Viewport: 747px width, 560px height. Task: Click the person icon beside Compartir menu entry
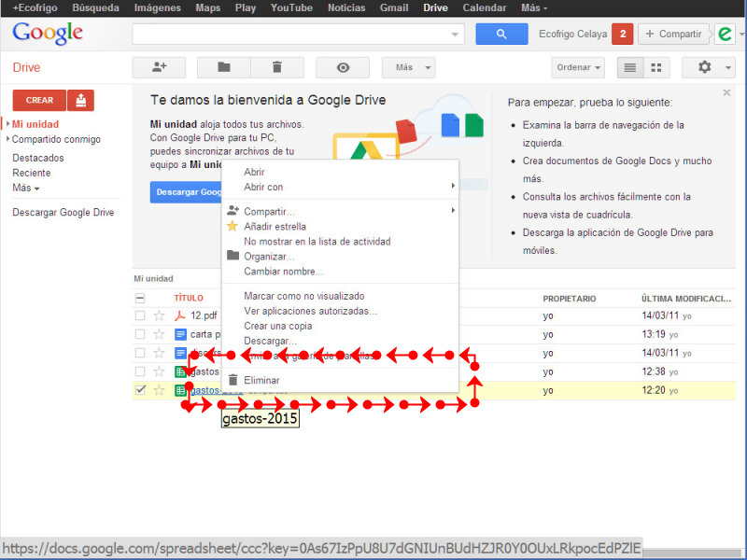[233, 210]
